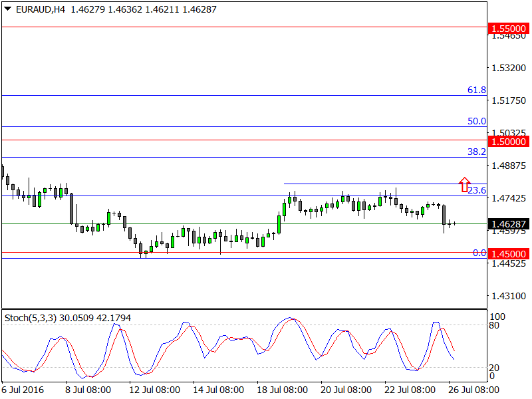
Task: Click the 1.43100 price axis value
Action: [x=509, y=296]
